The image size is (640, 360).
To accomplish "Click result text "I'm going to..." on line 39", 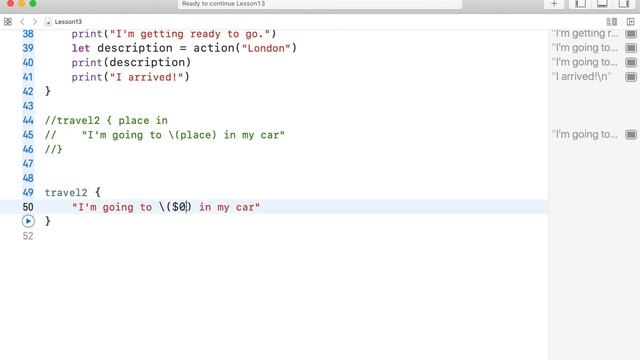I will click(x=584, y=48).
